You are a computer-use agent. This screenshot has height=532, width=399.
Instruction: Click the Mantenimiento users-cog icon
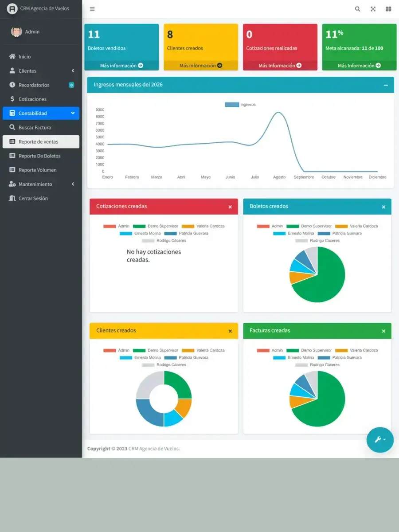pyautogui.click(x=12, y=184)
